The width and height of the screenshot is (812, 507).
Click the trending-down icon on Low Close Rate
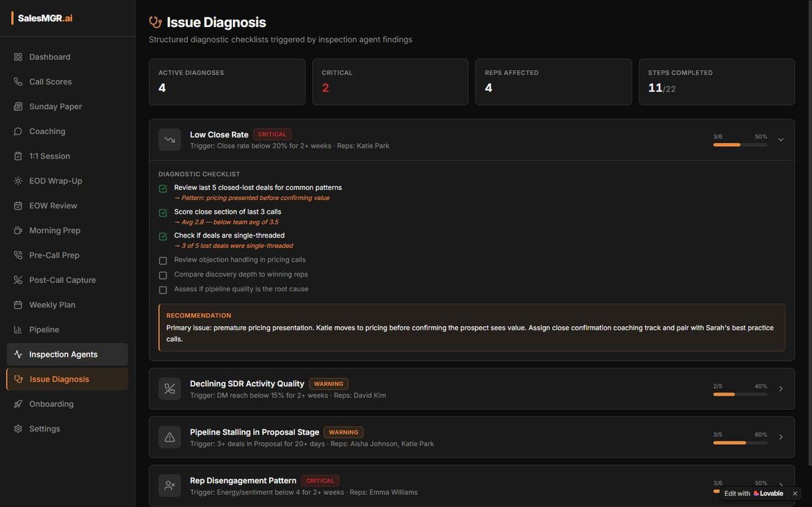pos(169,139)
